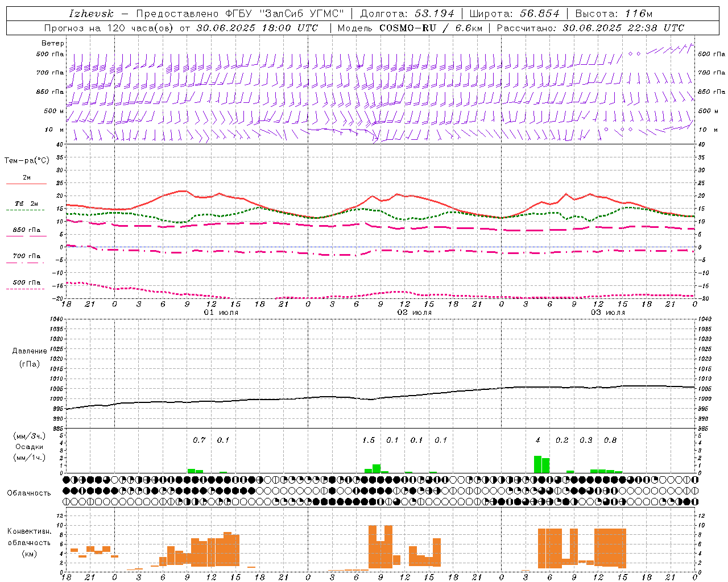Click the "Прогноз на 120 часа(ов)" forecast text
This screenshot has width=728, height=582.
click(x=109, y=28)
